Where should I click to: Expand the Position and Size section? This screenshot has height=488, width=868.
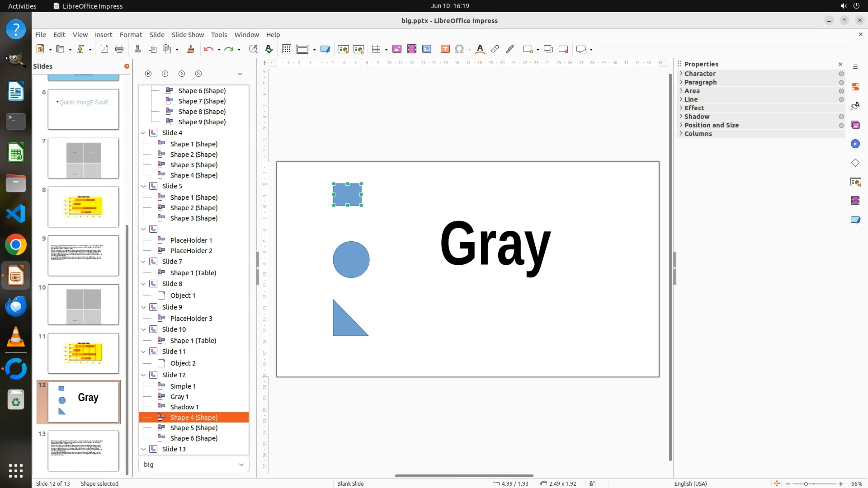tap(711, 125)
